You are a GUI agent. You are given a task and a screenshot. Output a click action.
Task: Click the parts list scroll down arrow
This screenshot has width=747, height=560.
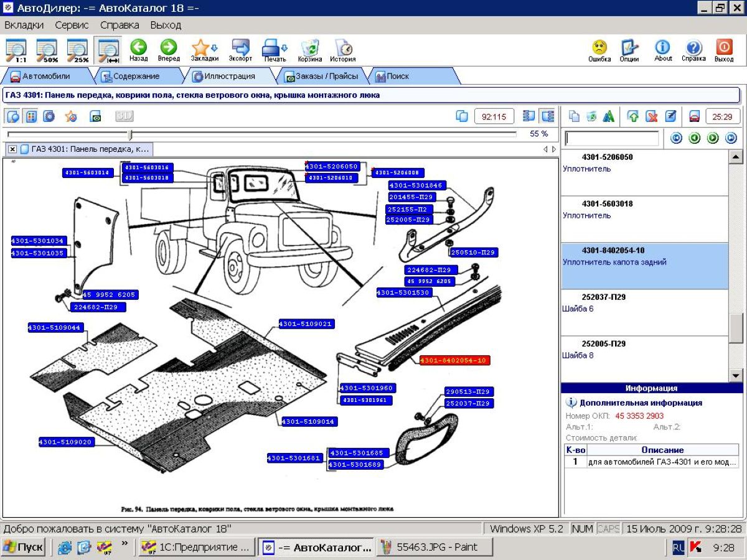(736, 375)
